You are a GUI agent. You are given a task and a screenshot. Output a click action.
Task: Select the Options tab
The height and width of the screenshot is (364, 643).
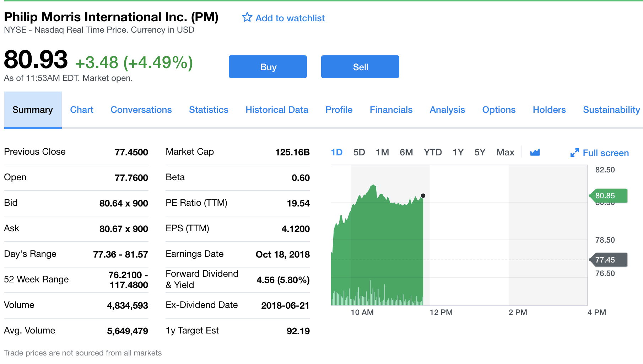[x=498, y=110]
